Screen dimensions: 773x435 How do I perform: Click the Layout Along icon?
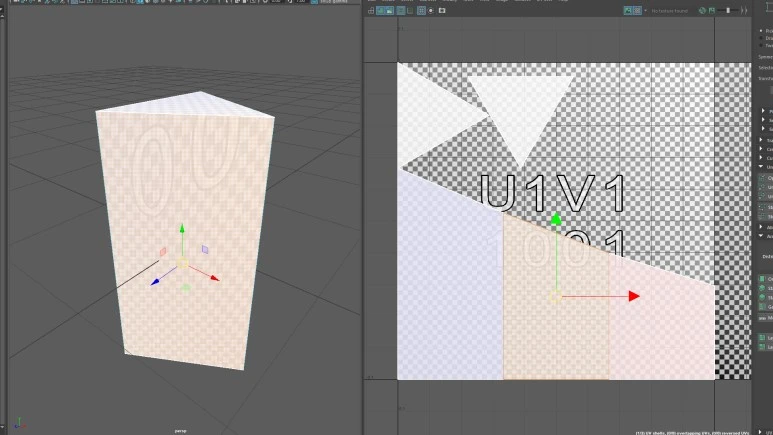(762, 347)
